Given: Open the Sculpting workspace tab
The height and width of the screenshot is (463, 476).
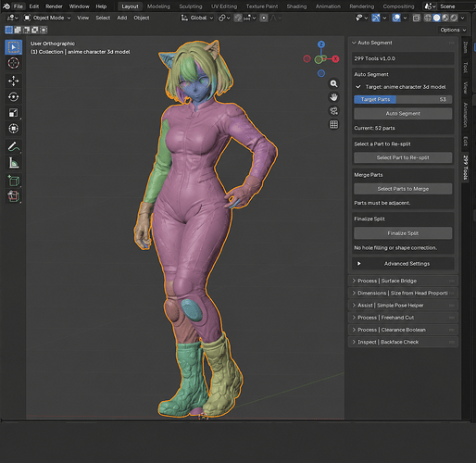Looking at the screenshot, I should click(x=191, y=6).
